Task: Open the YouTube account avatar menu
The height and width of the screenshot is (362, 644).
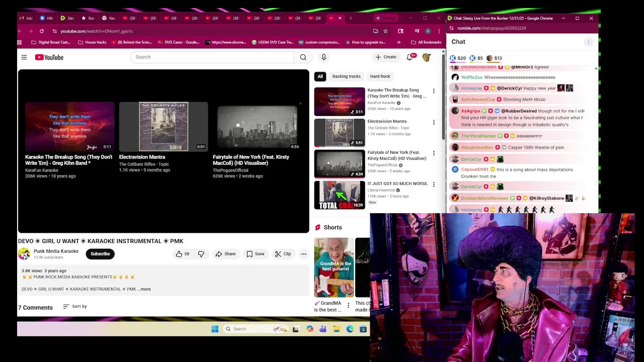Action: [426, 57]
